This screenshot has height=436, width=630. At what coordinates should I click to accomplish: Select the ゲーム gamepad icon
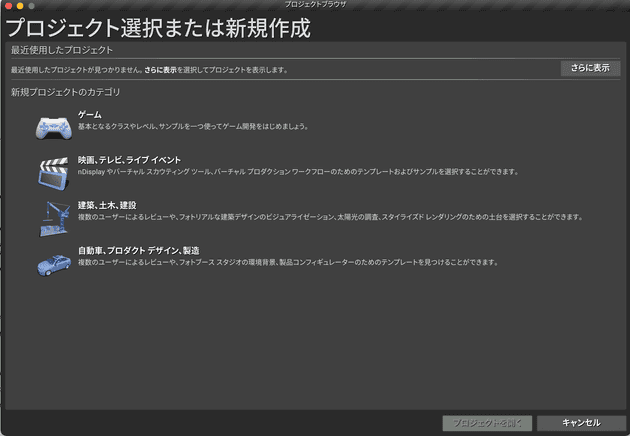[x=53, y=128]
